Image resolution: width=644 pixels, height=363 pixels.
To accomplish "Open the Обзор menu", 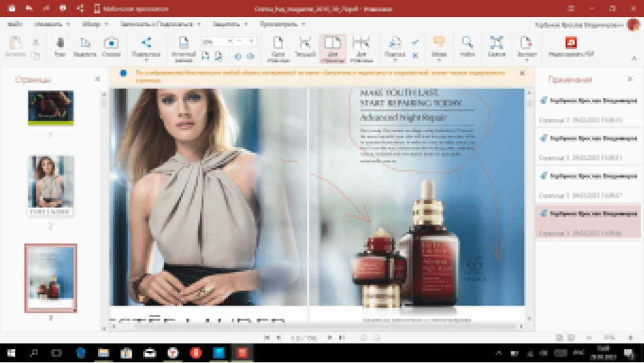I will click(x=95, y=24).
